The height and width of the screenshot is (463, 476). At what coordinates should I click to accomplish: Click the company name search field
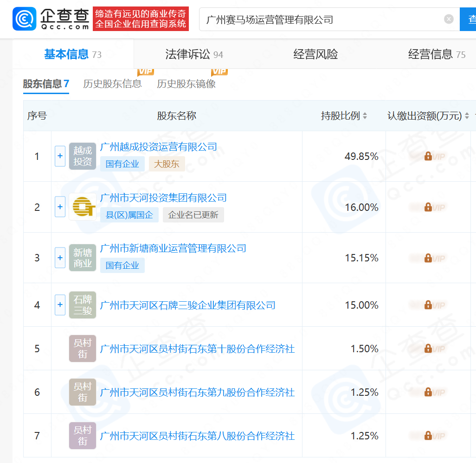click(x=320, y=19)
